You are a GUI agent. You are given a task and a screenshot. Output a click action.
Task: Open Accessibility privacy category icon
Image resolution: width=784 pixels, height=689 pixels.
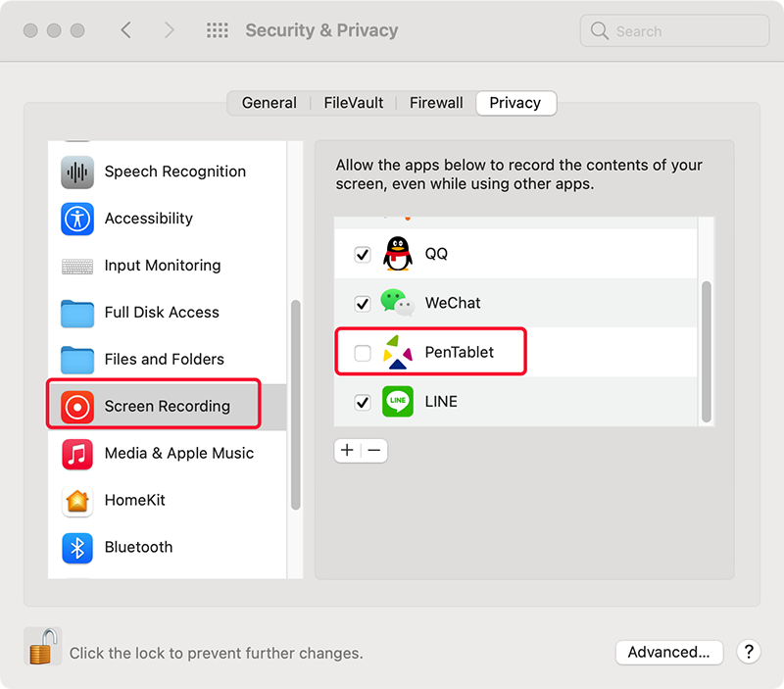coord(77,219)
